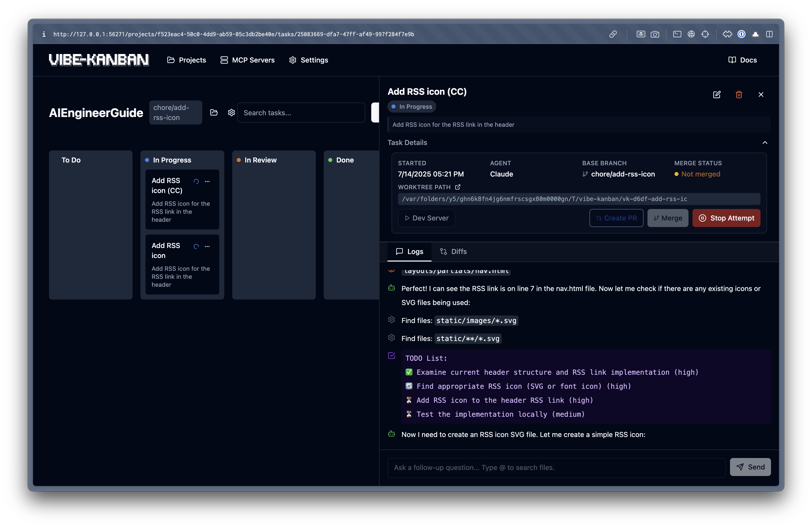Viewport: 812px width, 528px height.
Task: Click the follow-up question input field
Action: (x=556, y=467)
